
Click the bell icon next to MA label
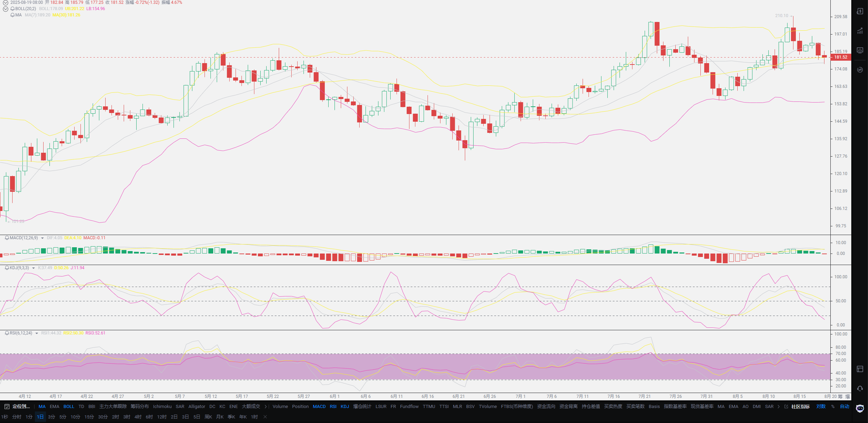13,15
